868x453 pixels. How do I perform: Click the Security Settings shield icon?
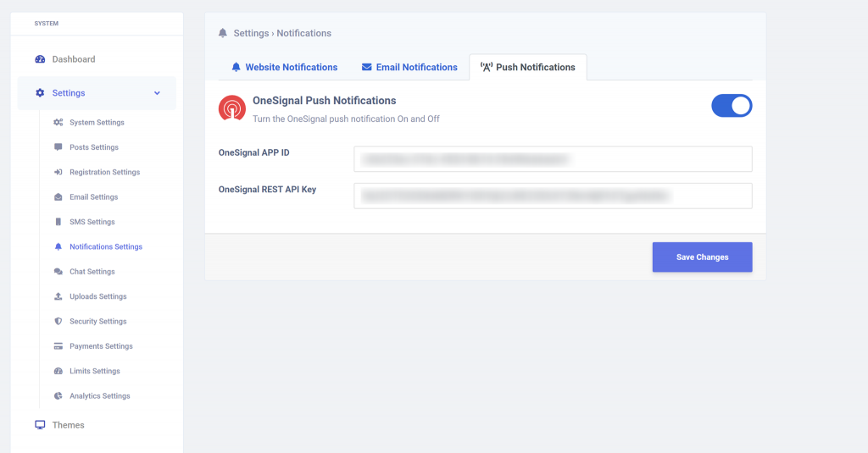click(58, 322)
